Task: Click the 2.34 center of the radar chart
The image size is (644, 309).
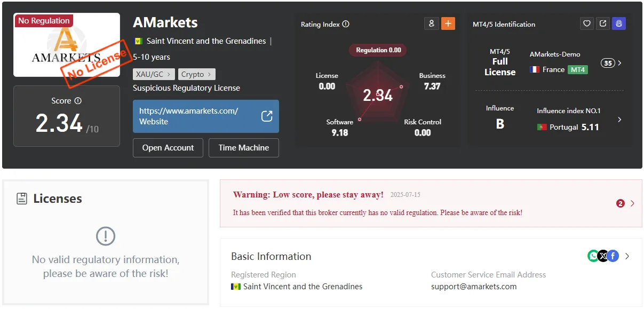Action: [x=378, y=96]
